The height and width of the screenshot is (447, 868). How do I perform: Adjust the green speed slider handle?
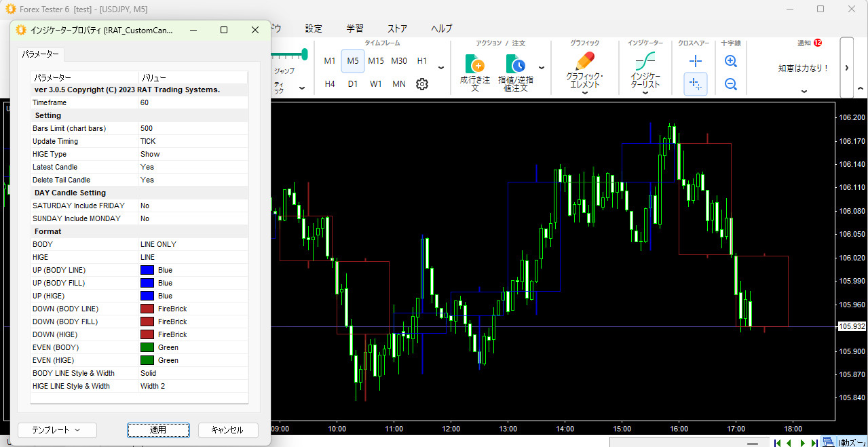coord(305,54)
